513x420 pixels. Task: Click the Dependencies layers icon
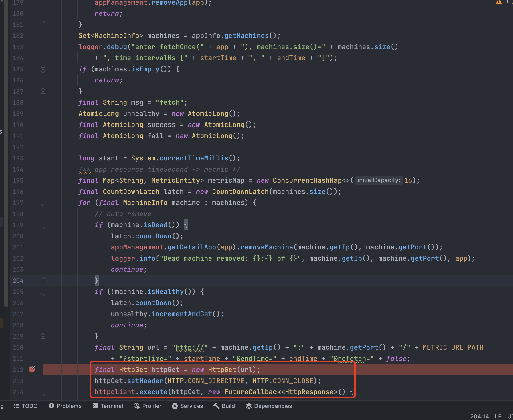(x=249, y=406)
